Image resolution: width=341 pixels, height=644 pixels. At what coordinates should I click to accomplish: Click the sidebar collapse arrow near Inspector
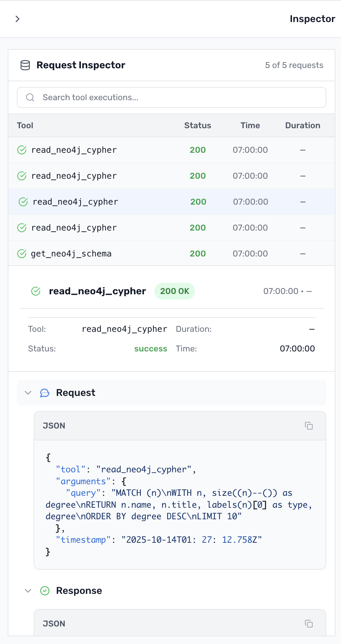17,19
